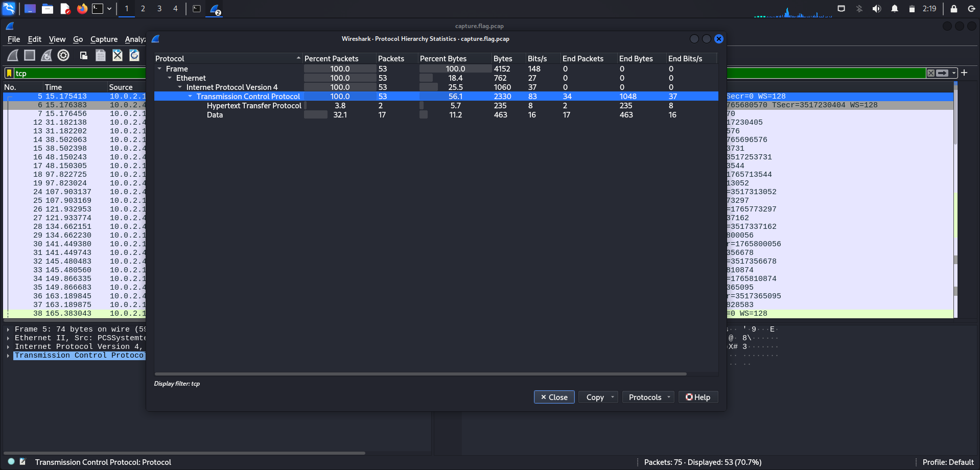Collapse the Internet Protocol Version 4 node
The image size is (980, 470).
coord(180,87)
